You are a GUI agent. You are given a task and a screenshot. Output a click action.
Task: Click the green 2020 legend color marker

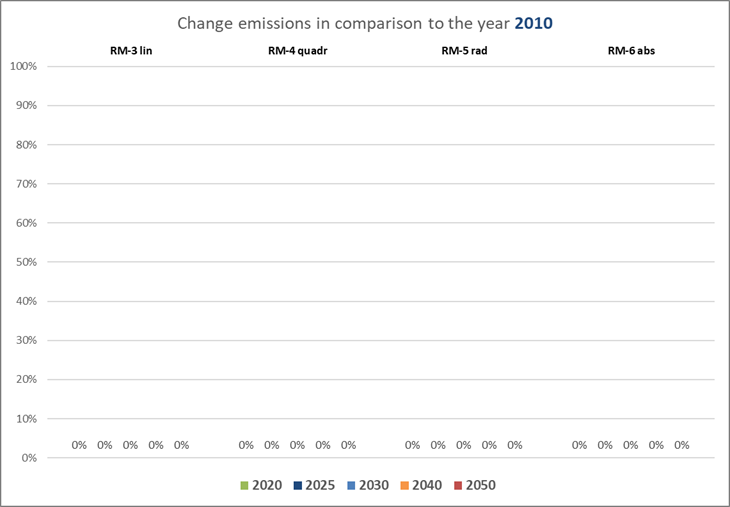[x=245, y=486]
